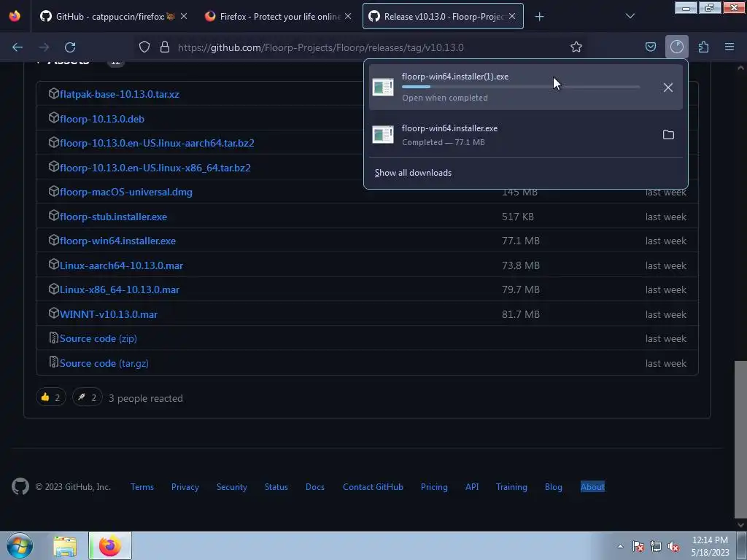The image size is (747, 560).
Task: Download WINNT-v10.13.0.mar
Action: click(108, 314)
